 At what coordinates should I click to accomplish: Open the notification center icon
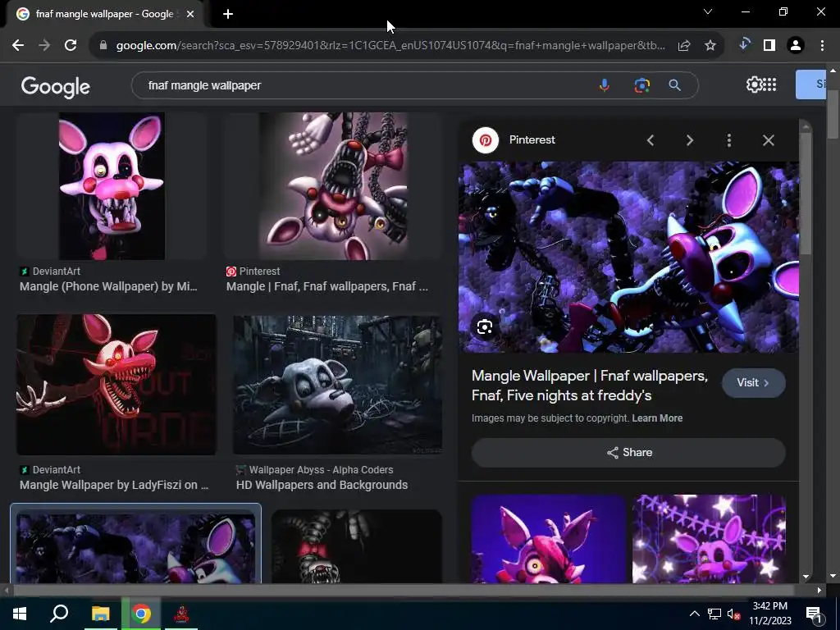(814, 614)
